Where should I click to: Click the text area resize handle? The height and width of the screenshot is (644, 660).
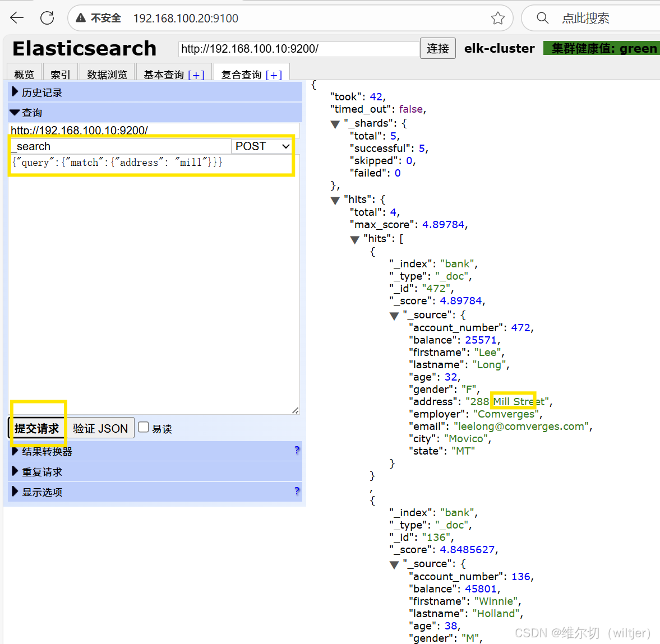(x=296, y=410)
